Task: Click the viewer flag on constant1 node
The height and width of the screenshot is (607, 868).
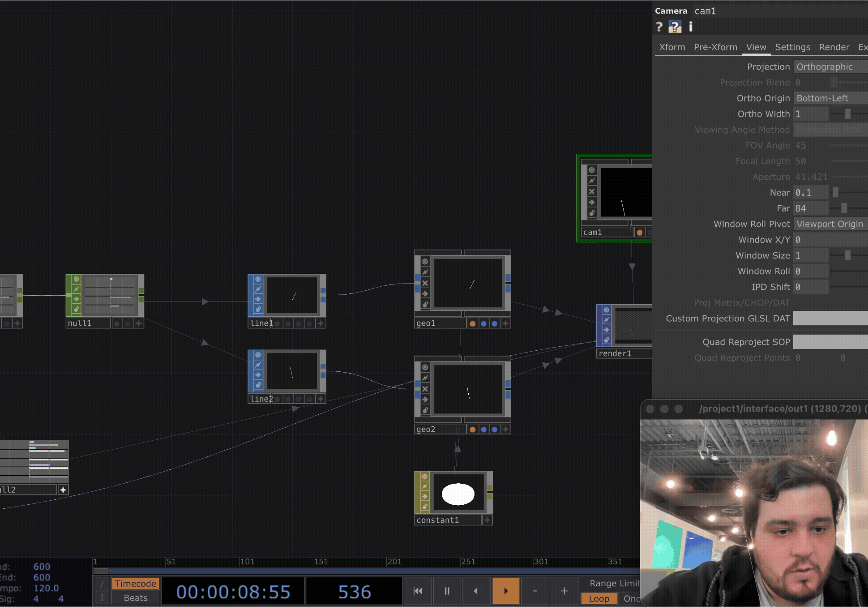Action: tap(425, 476)
